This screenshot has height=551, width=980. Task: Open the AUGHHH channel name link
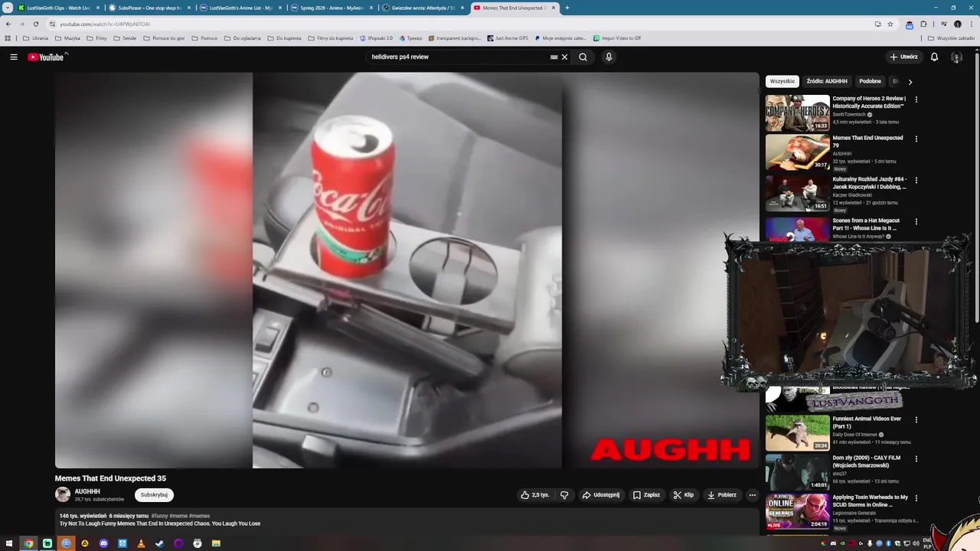87,491
